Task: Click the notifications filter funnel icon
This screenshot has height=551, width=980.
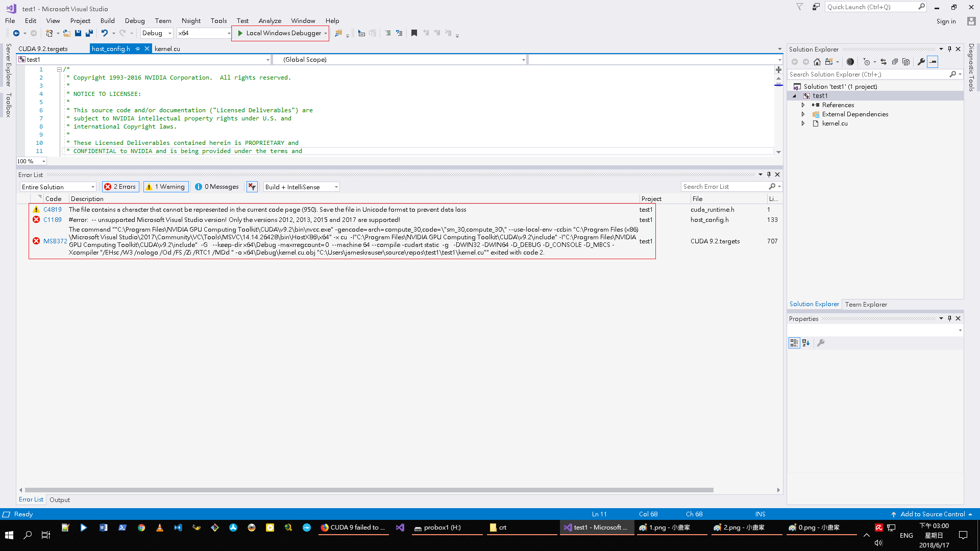Action: (800, 7)
